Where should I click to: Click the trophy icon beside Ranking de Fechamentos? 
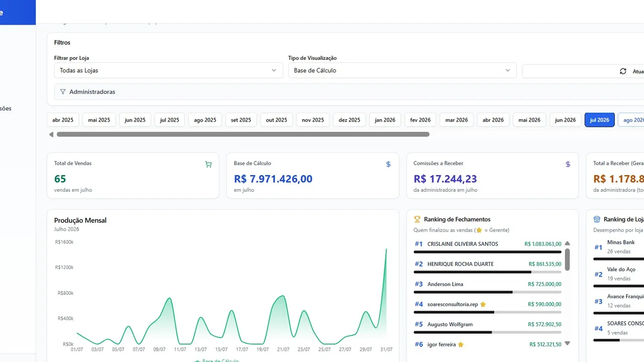pos(417,219)
